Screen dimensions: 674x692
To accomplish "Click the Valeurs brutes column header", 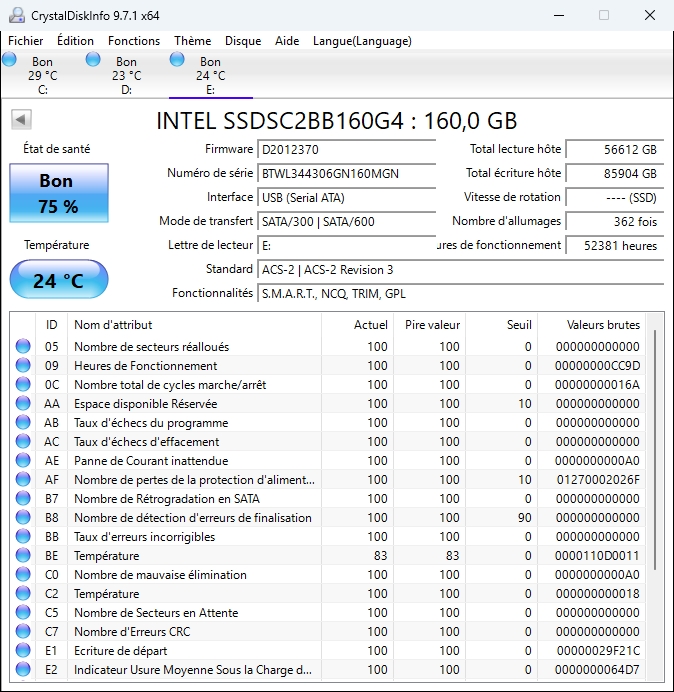I will coord(602,325).
